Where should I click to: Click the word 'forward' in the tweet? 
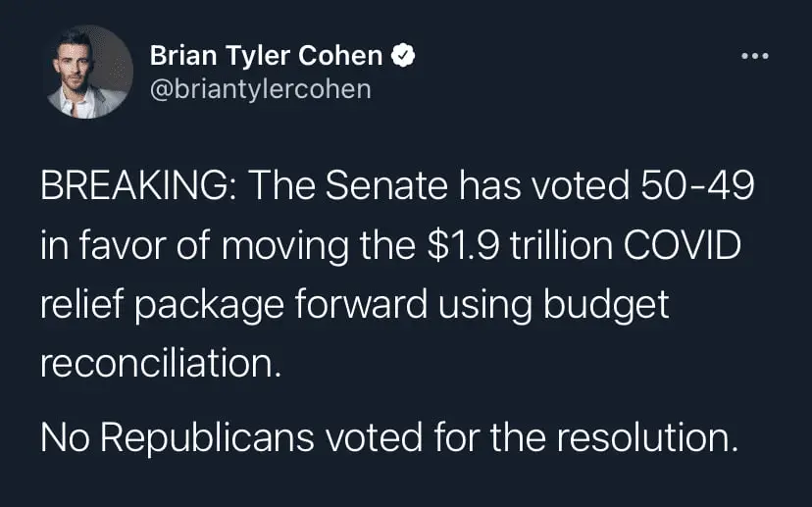pos(355,304)
